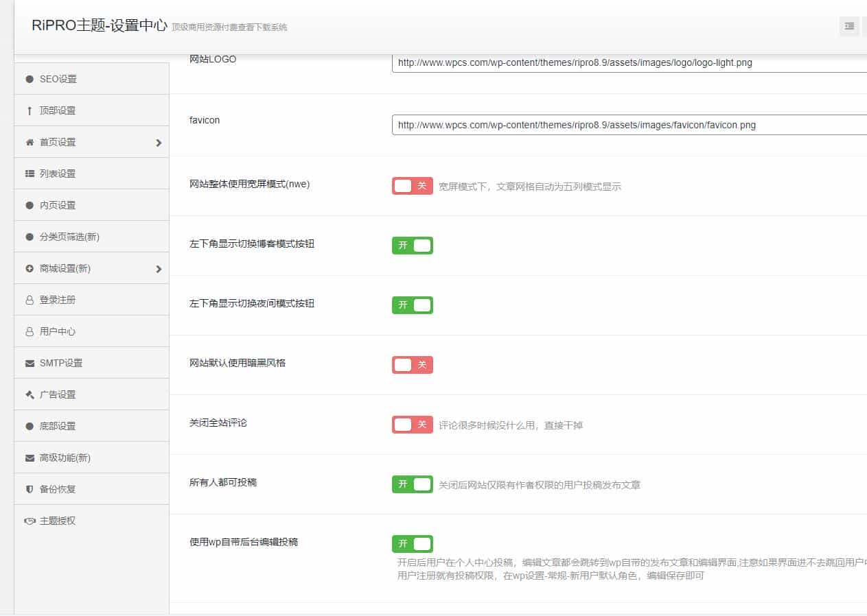The width and height of the screenshot is (867, 616).
Task: Turn off 左下角显示切换夜间模式按钮 switch
Action: coord(413,305)
